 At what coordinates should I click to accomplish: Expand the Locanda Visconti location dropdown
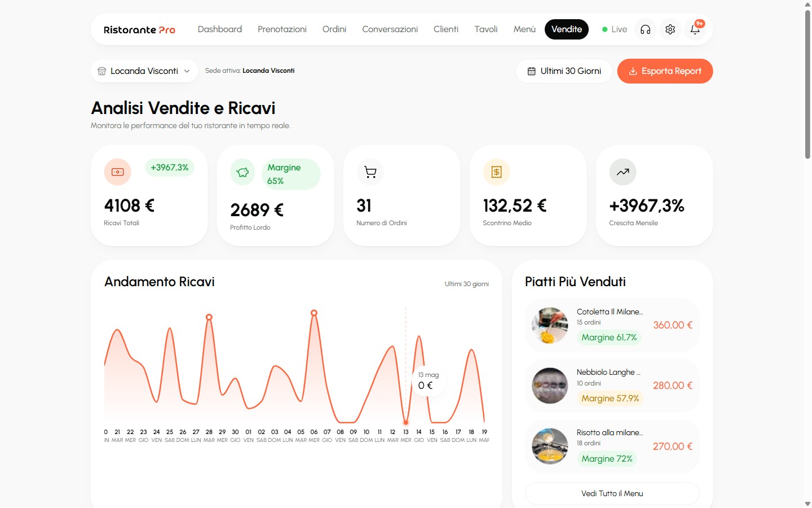tap(144, 71)
